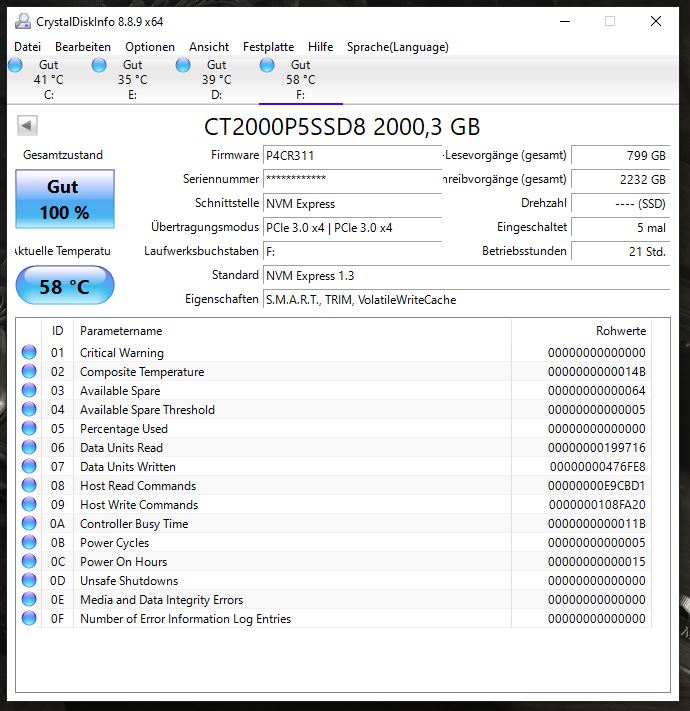Select the Power Cycles parameter name

click(114, 543)
